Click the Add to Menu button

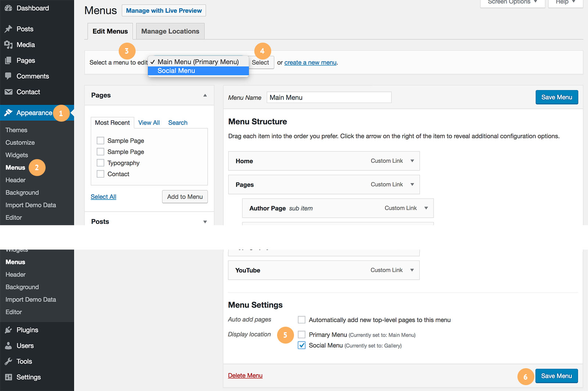point(185,197)
